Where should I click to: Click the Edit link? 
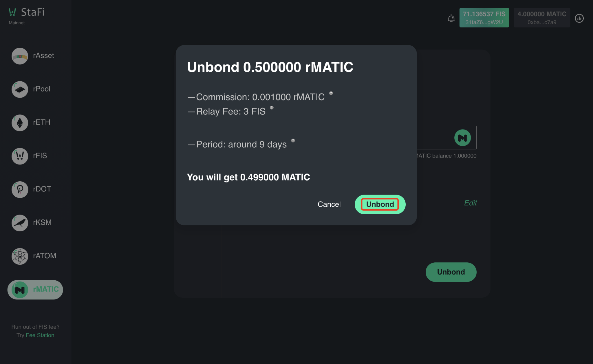(470, 203)
